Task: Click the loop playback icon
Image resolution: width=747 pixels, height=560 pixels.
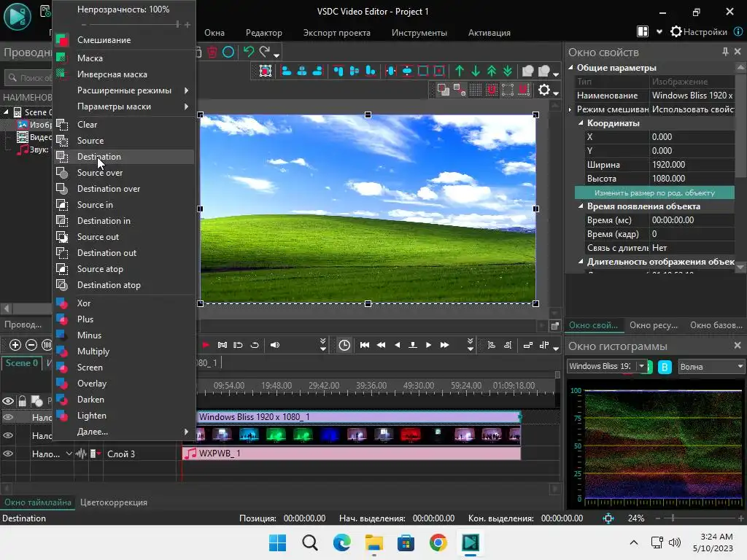Action: tap(255, 345)
